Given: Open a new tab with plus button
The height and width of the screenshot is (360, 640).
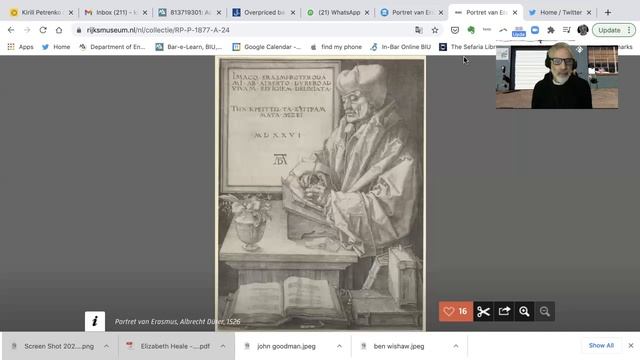Looking at the screenshot, I should coord(608,13).
